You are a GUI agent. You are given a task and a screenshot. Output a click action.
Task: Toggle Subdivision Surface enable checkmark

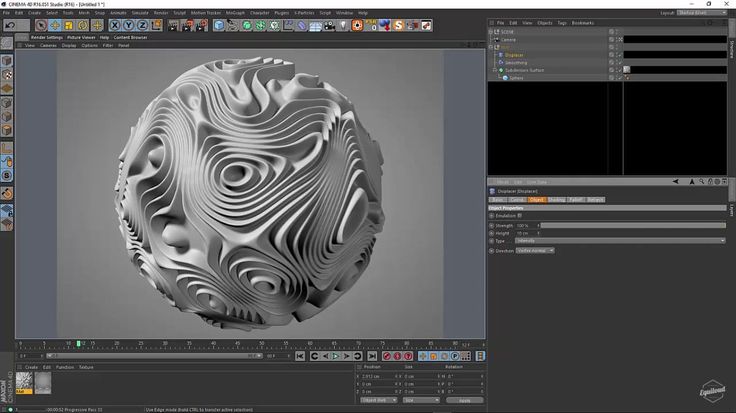[x=620, y=70]
